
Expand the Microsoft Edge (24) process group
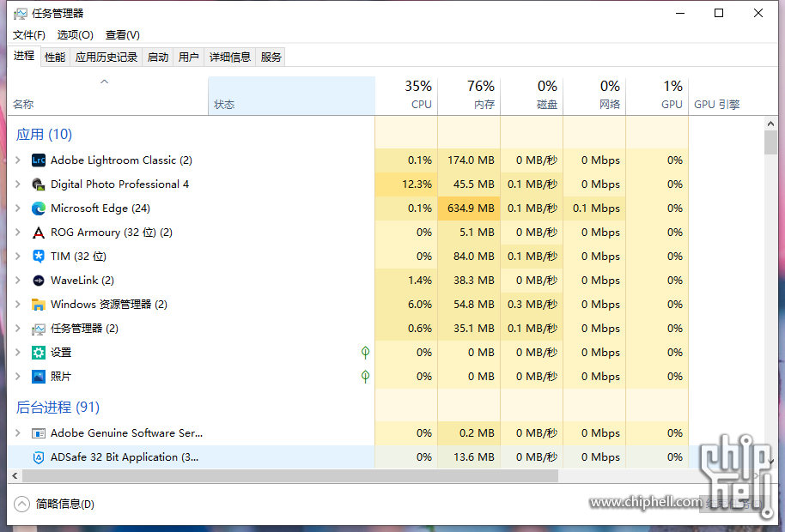[18, 208]
